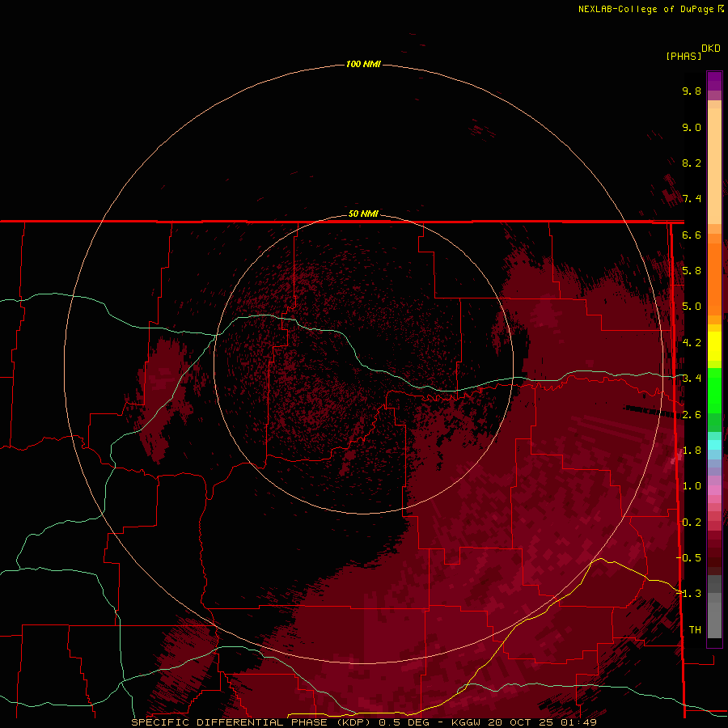Click the 1.0 legend value
728x728 pixels.
[x=692, y=486]
